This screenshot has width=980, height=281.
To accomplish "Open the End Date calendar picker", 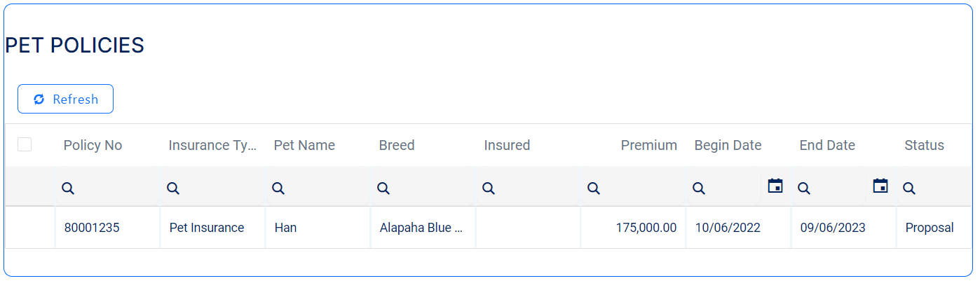I will [880, 186].
